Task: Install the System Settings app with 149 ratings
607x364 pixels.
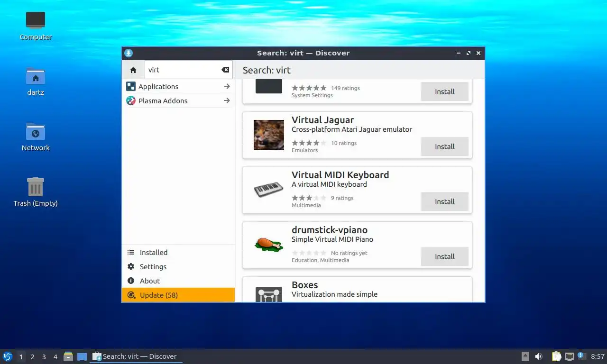Action: 445,91
